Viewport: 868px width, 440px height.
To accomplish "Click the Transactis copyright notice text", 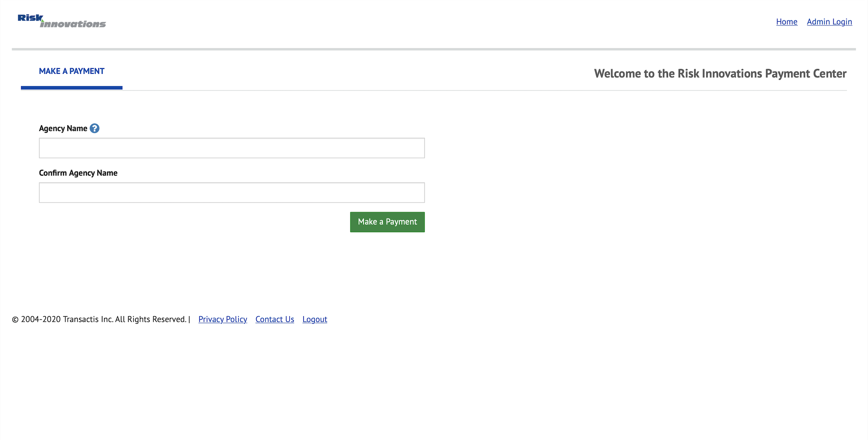I will pos(99,319).
